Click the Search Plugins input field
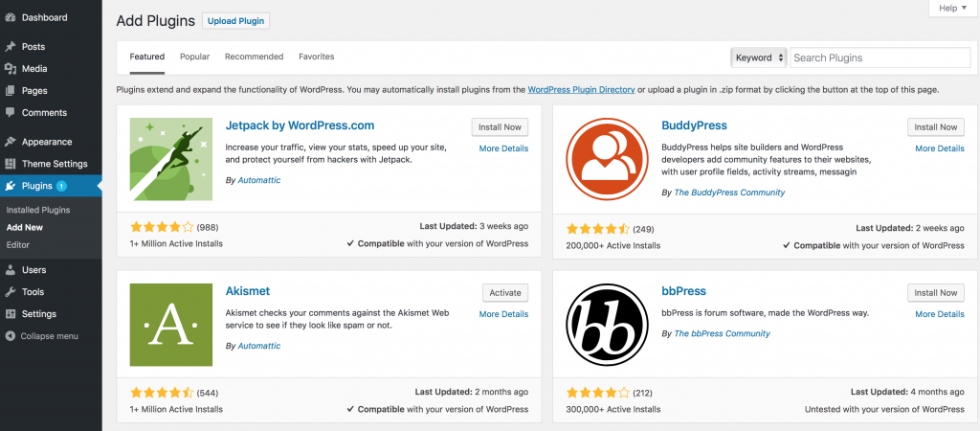The height and width of the screenshot is (431, 980). (x=880, y=57)
